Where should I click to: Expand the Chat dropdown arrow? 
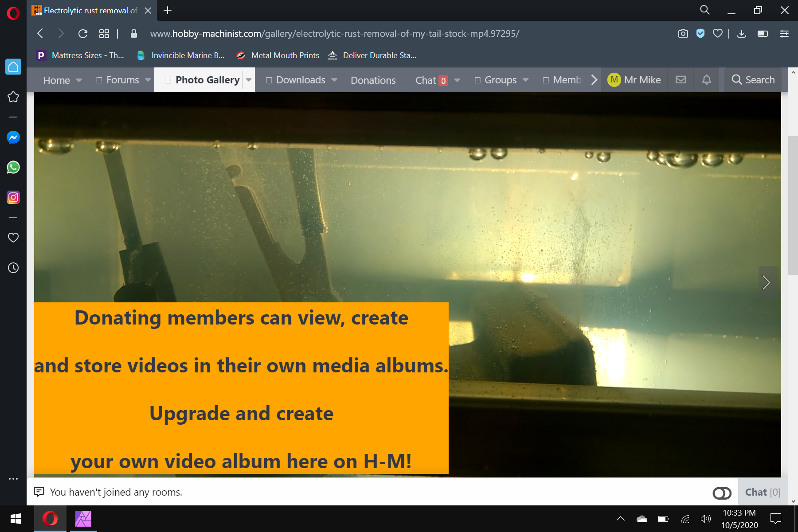click(457, 80)
